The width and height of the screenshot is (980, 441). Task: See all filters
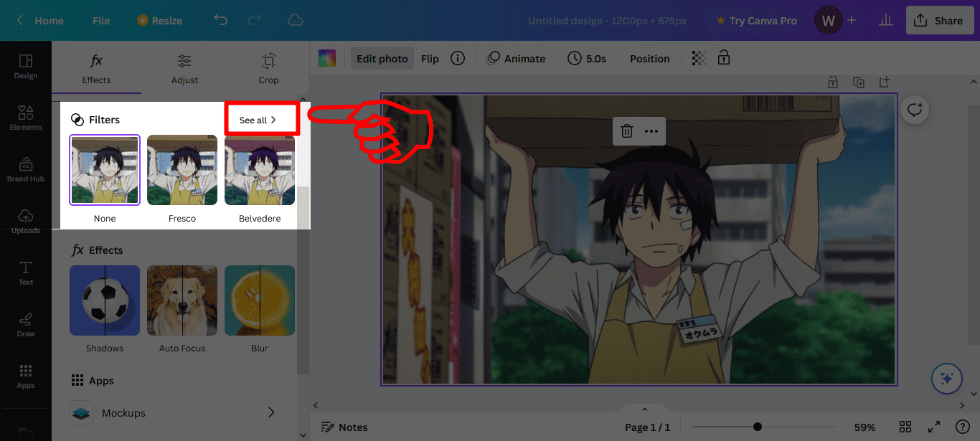pyautogui.click(x=258, y=120)
